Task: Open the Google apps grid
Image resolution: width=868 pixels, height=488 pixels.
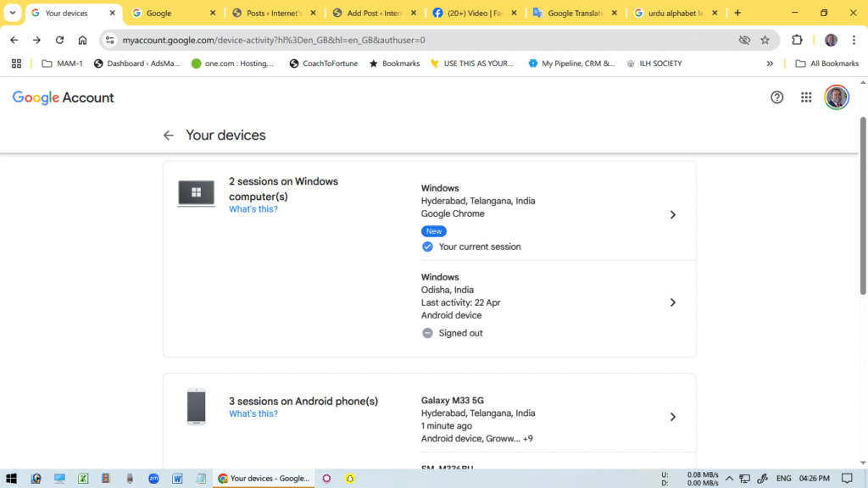Action: pyautogui.click(x=806, y=97)
